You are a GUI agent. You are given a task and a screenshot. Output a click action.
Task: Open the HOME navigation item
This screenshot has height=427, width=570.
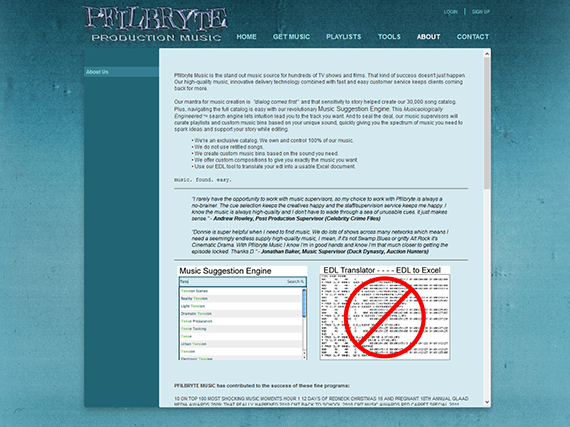pyautogui.click(x=246, y=37)
